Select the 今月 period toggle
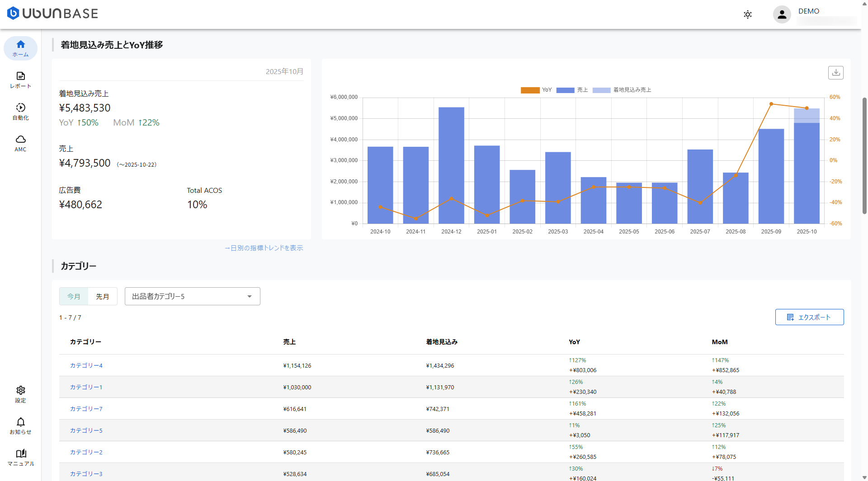The height and width of the screenshot is (481, 868). [74, 296]
